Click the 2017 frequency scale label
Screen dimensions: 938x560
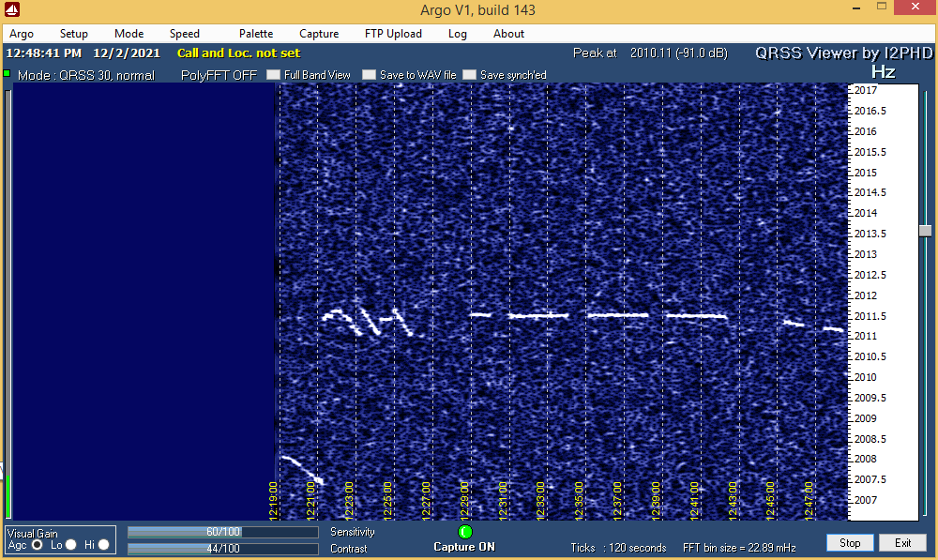(x=866, y=90)
